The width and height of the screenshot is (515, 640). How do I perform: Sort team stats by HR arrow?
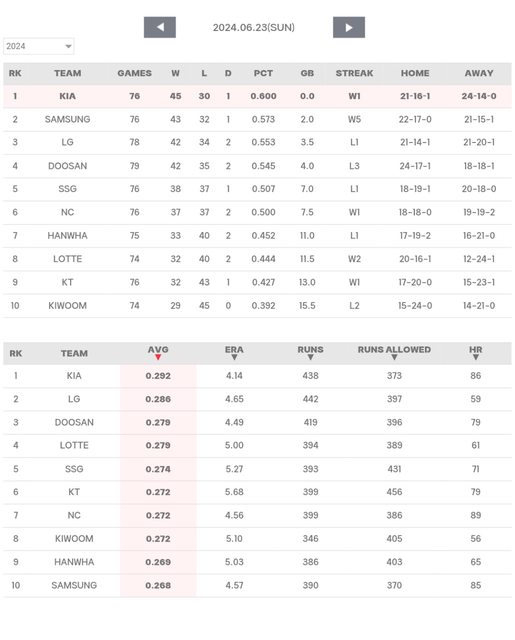[476, 358]
